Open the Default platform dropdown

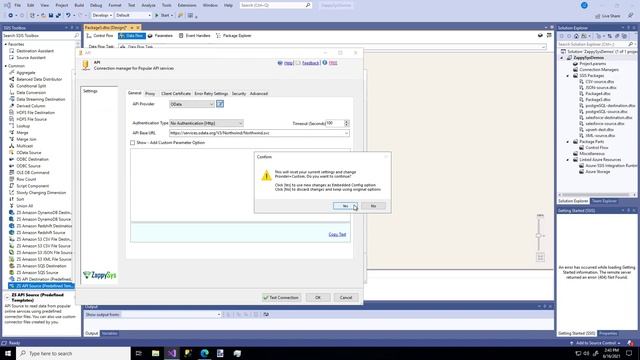[x=133, y=16]
